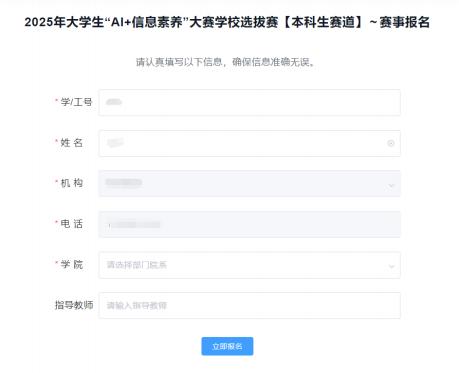459x373 pixels.
Task: Open the 请选择部门院系 select box
Action: (x=250, y=265)
